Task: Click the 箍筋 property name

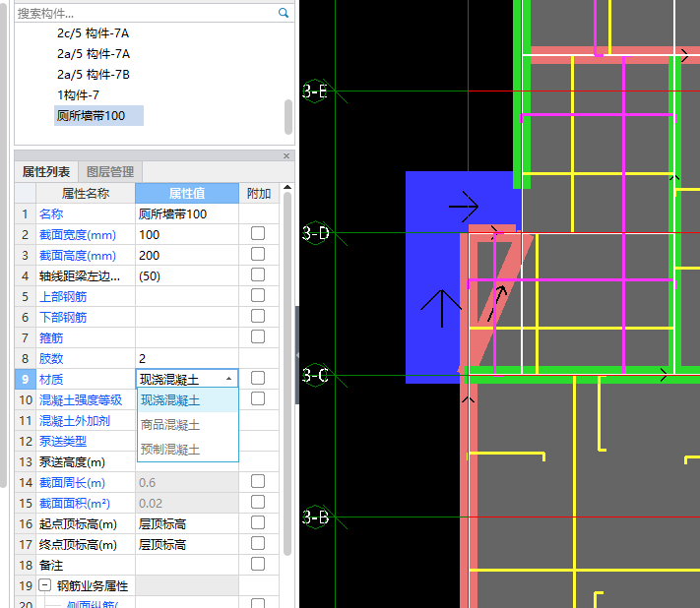Action: pos(51,338)
